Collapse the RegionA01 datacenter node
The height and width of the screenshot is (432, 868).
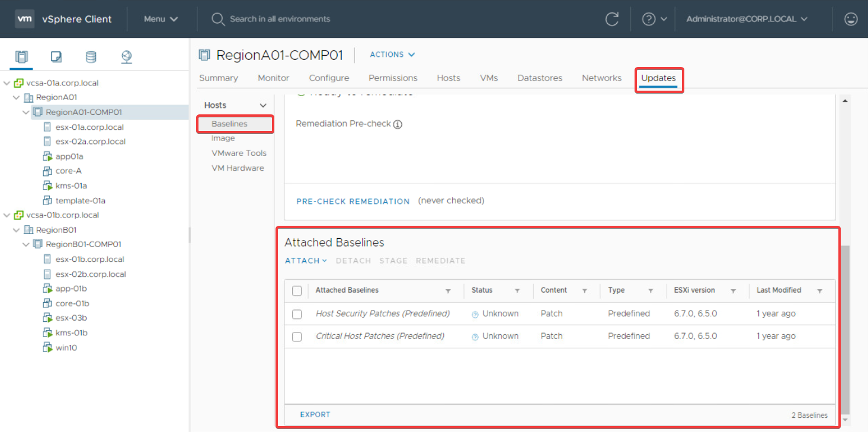17,97
